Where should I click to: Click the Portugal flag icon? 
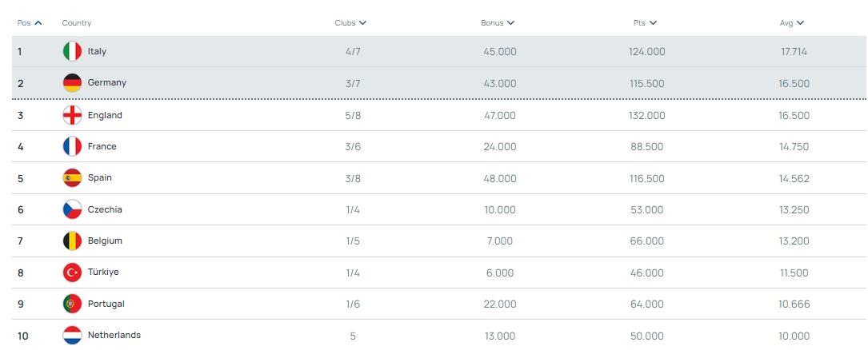point(72,304)
